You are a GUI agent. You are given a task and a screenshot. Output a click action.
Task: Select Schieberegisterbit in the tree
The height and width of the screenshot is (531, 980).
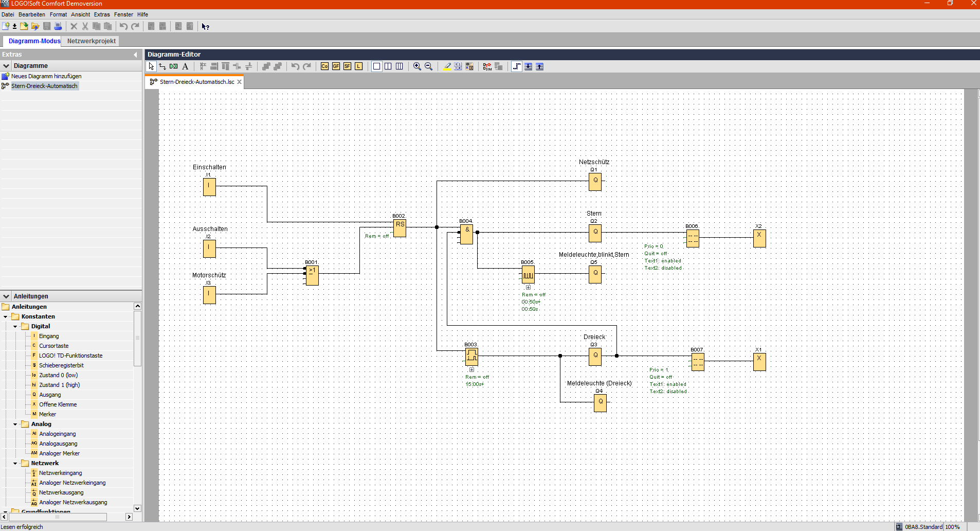point(61,365)
